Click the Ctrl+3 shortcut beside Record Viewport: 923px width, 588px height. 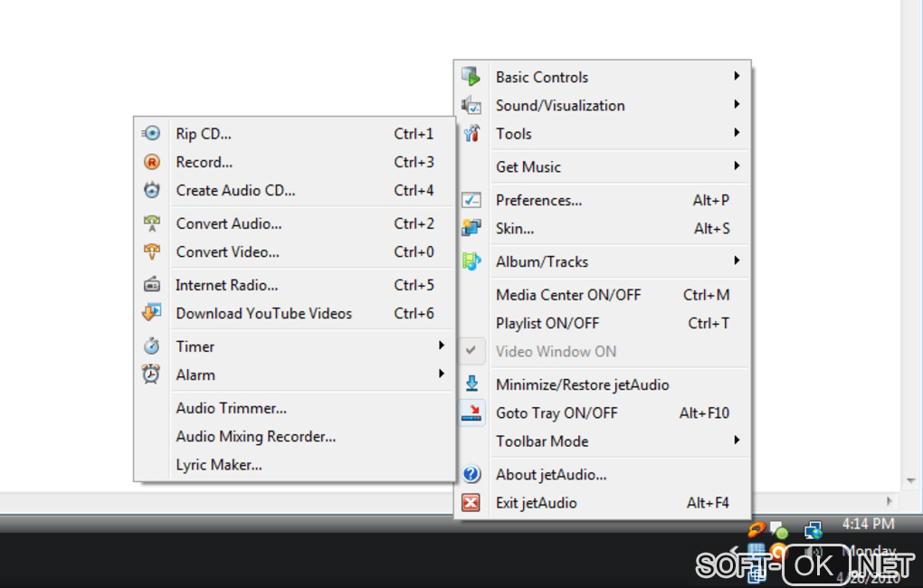point(414,162)
